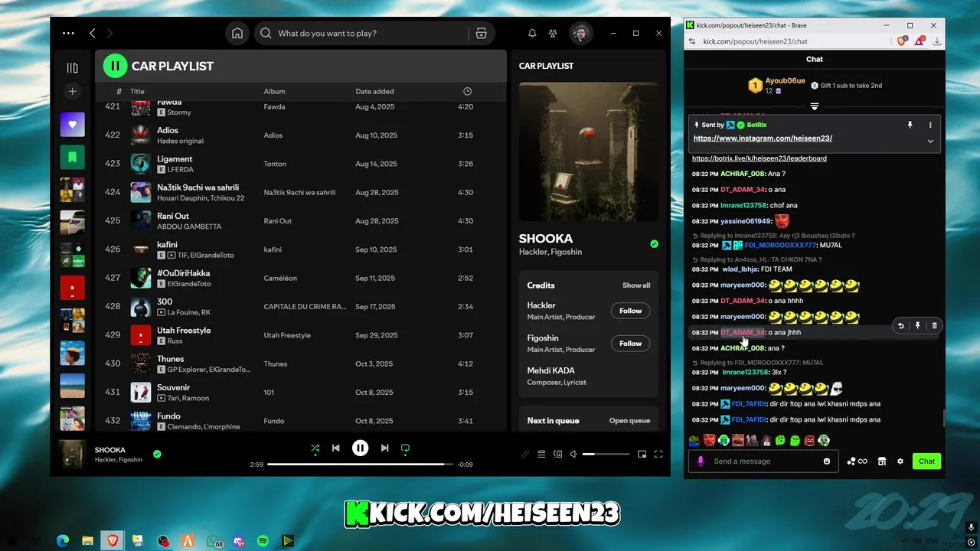Seek on the song progress bar
The height and width of the screenshot is (551, 980).
360,464
